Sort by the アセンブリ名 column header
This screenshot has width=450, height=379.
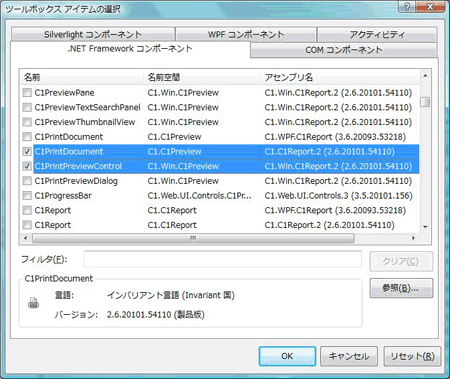[x=340, y=77]
